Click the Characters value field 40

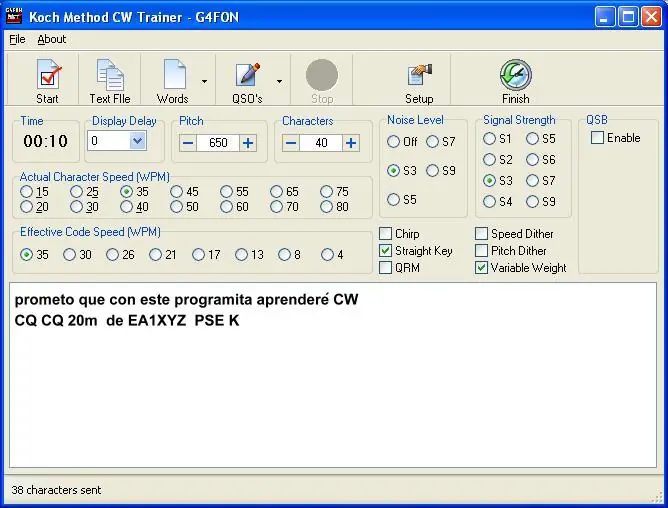pyautogui.click(x=321, y=143)
